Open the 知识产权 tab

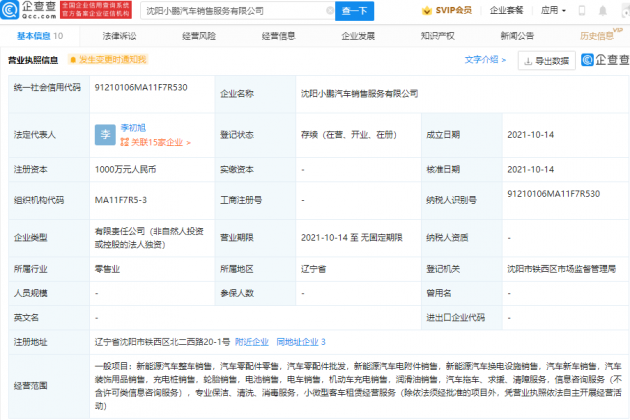tap(438, 35)
